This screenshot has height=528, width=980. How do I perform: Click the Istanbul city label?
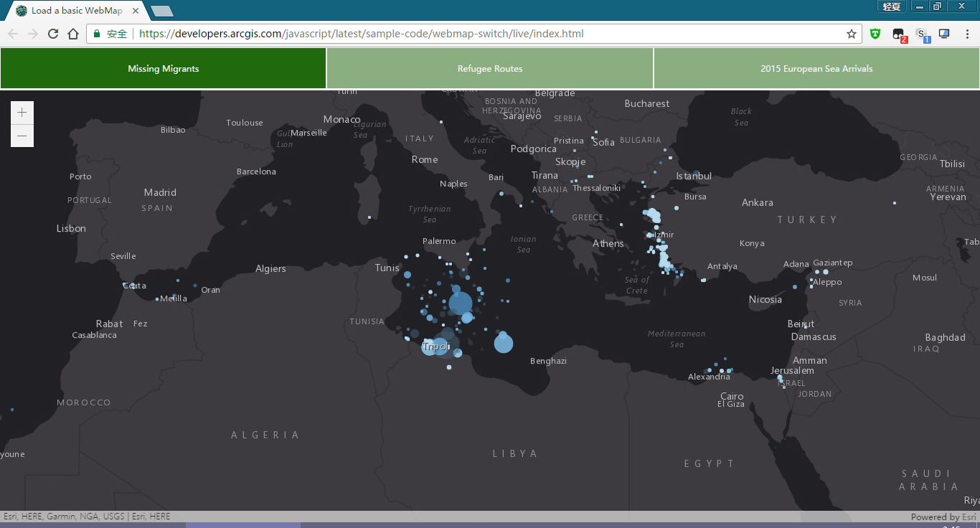point(694,176)
